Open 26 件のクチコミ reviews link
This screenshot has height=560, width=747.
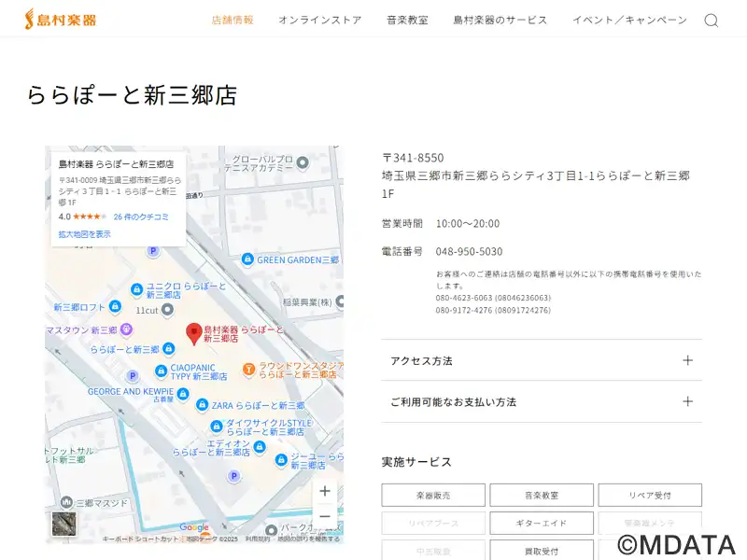coord(141,217)
